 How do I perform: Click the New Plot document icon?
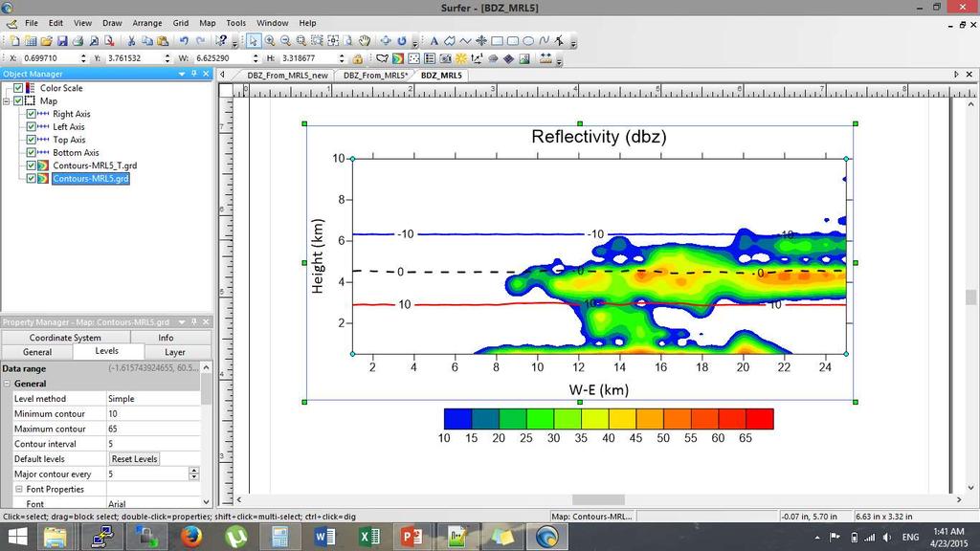(x=13, y=40)
